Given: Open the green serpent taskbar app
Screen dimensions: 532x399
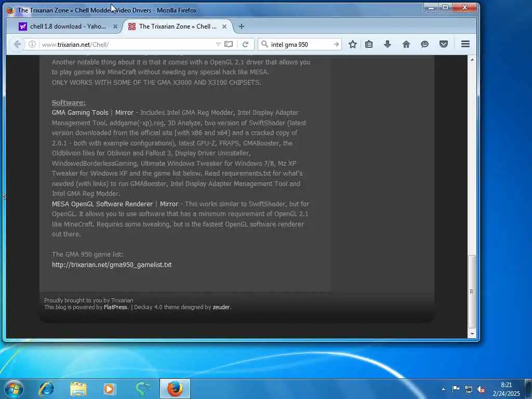Looking at the screenshot, I should pyautogui.click(x=143, y=389).
